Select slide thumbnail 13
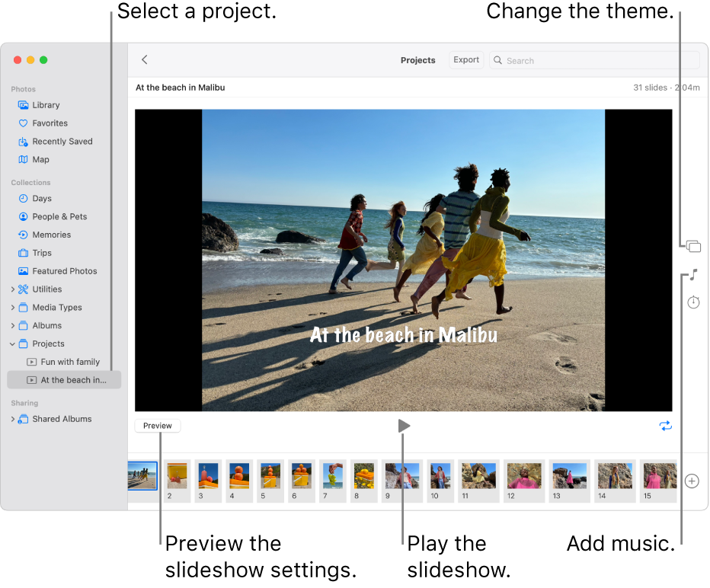The image size is (710, 588). [x=570, y=481]
